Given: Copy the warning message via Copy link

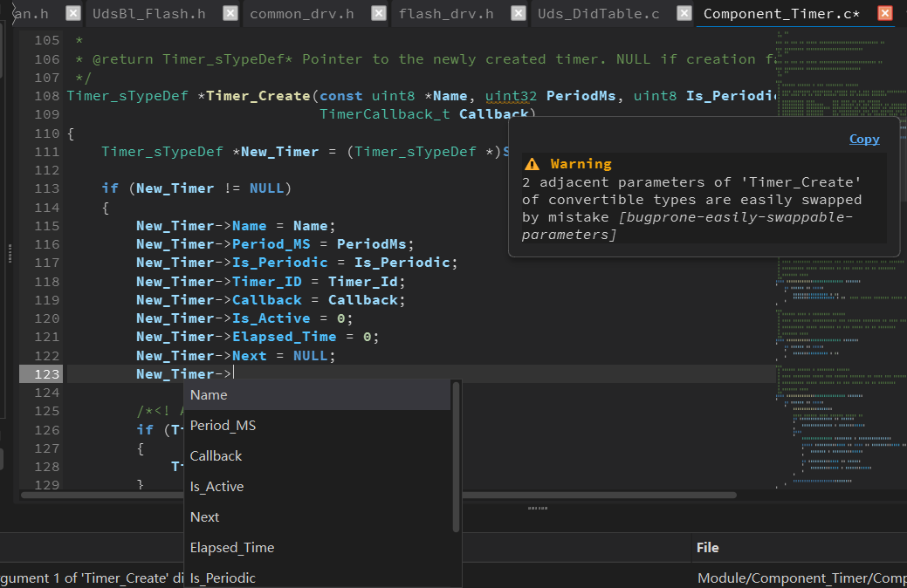Looking at the screenshot, I should click(864, 139).
